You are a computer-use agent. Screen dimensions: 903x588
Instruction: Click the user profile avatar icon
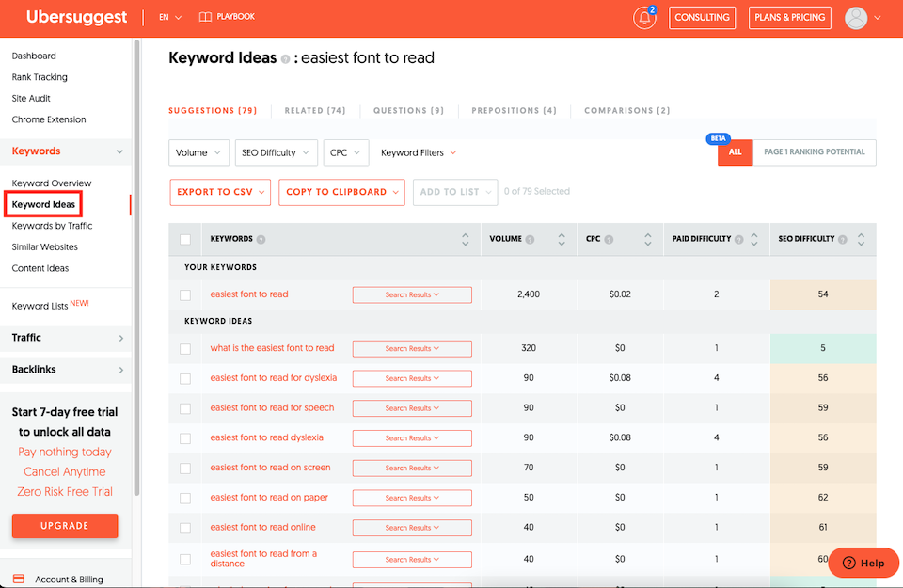click(855, 18)
